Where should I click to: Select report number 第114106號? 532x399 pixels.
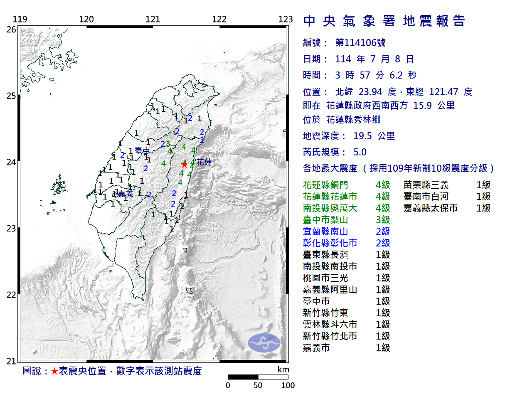point(360,43)
